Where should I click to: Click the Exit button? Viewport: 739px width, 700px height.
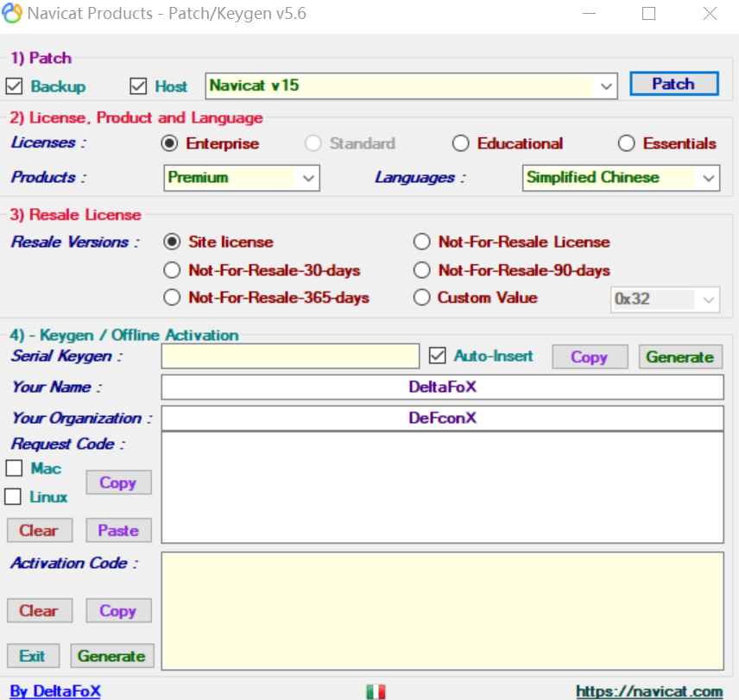pos(33,656)
